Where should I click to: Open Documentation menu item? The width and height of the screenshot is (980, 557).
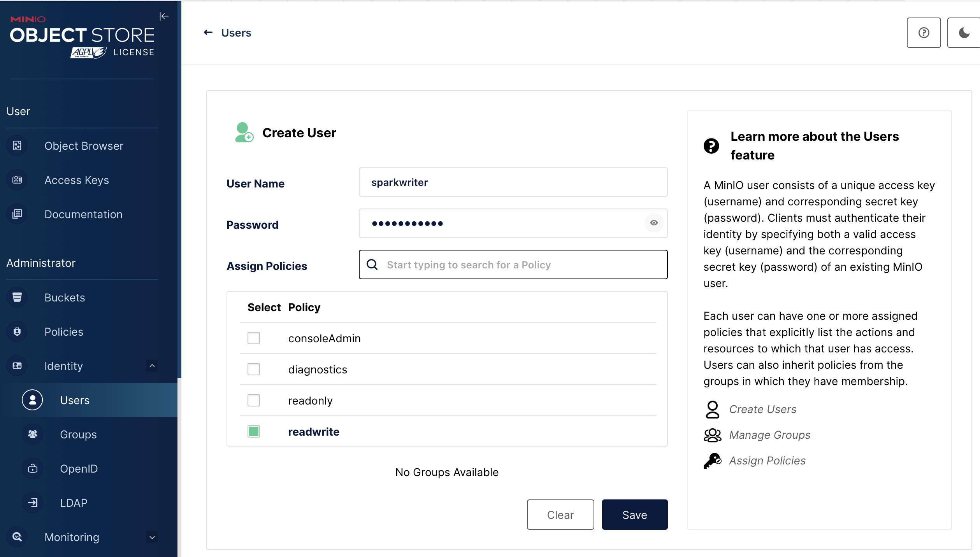(83, 214)
